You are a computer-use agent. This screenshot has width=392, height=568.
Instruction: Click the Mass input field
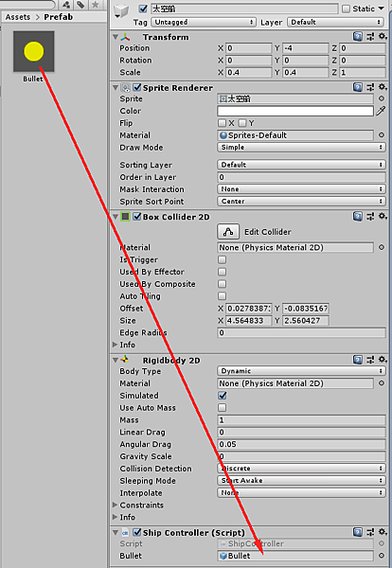(x=301, y=419)
